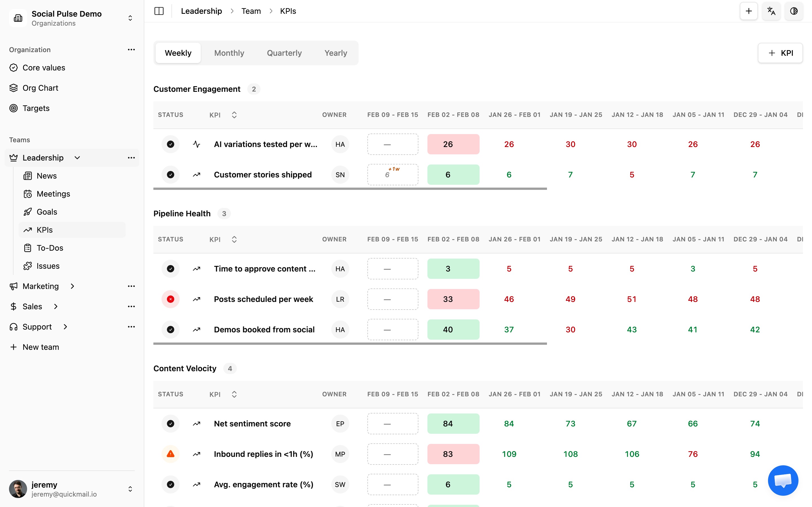Select Targets in the Organization sidebar

click(x=36, y=108)
